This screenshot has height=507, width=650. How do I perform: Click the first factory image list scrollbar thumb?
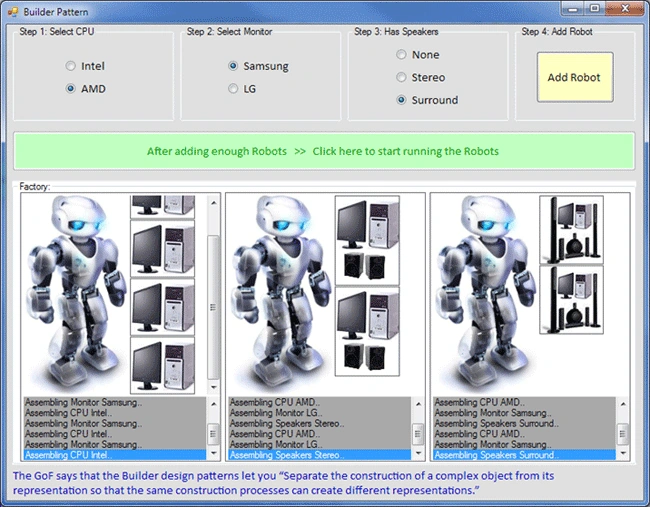(x=213, y=307)
